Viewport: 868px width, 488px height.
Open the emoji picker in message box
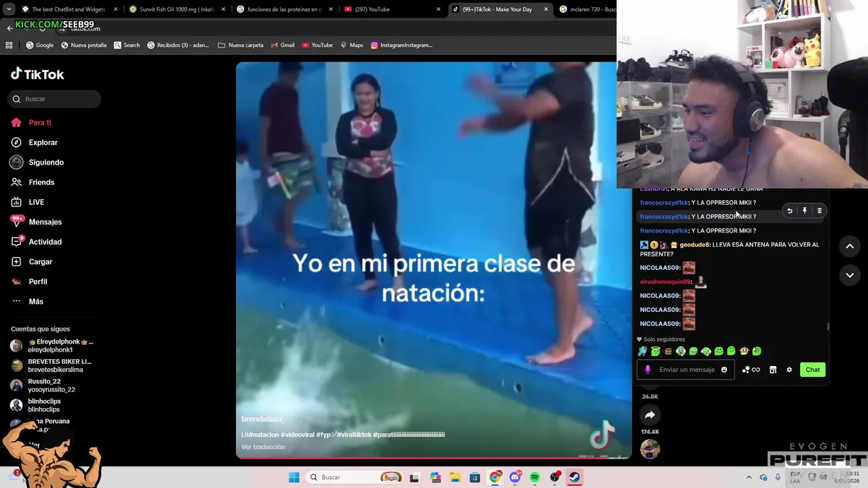pyautogui.click(x=724, y=369)
